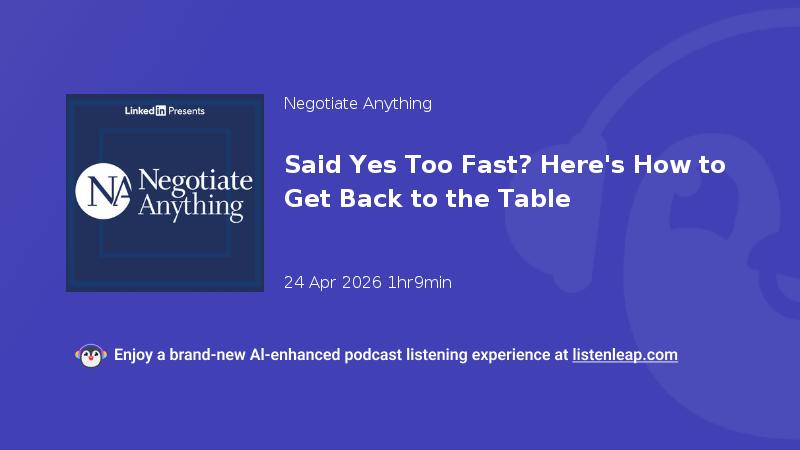The image size is (800, 450).
Task: Click the episode title 'Said Yes Too Fast?'
Action: pos(408,165)
